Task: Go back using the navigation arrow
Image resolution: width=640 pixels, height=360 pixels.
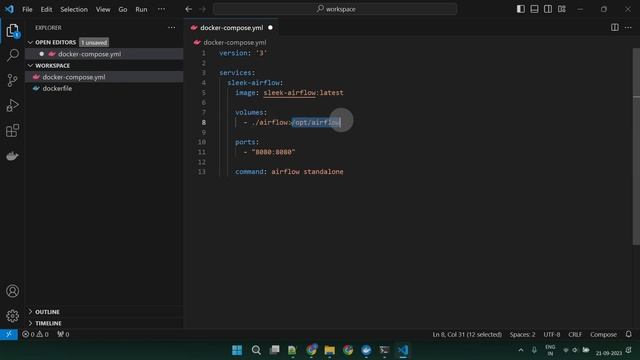Action: click(188, 9)
